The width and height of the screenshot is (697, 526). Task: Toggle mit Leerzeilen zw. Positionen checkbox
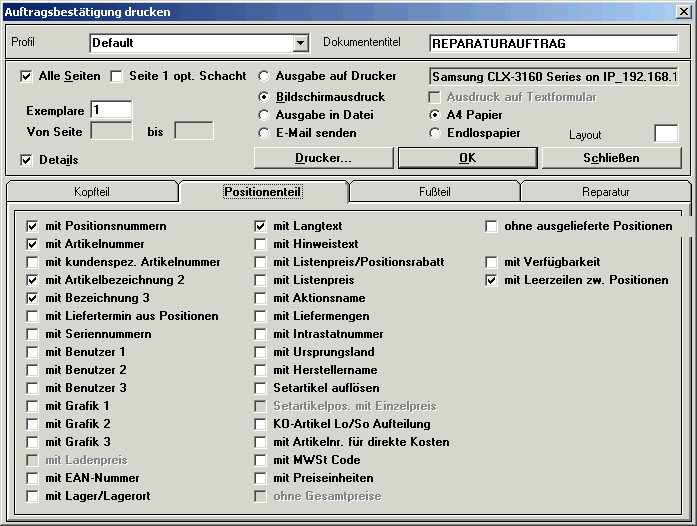point(491,280)
